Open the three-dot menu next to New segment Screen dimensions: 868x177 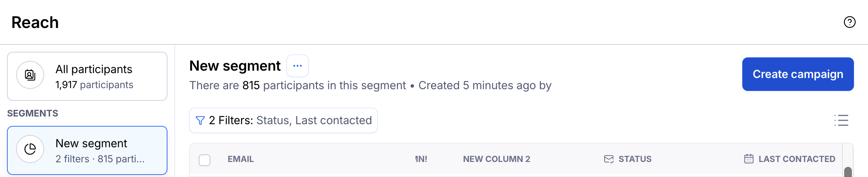297,66
